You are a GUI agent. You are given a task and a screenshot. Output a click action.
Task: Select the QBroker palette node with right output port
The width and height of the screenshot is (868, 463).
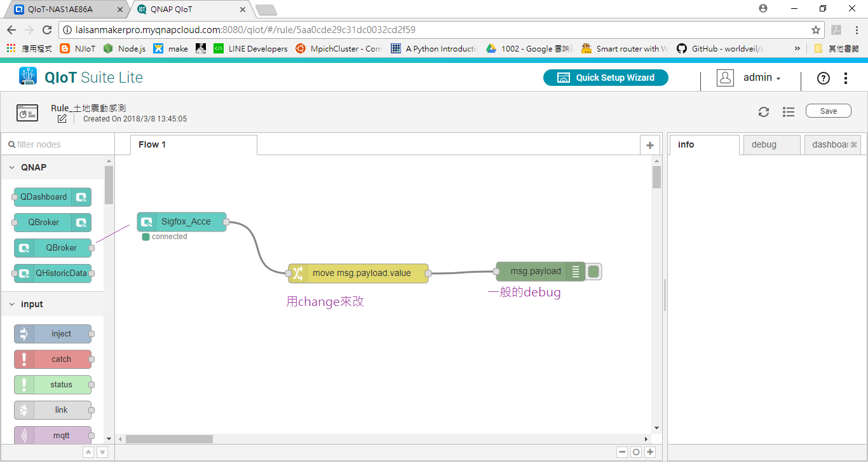53,248
